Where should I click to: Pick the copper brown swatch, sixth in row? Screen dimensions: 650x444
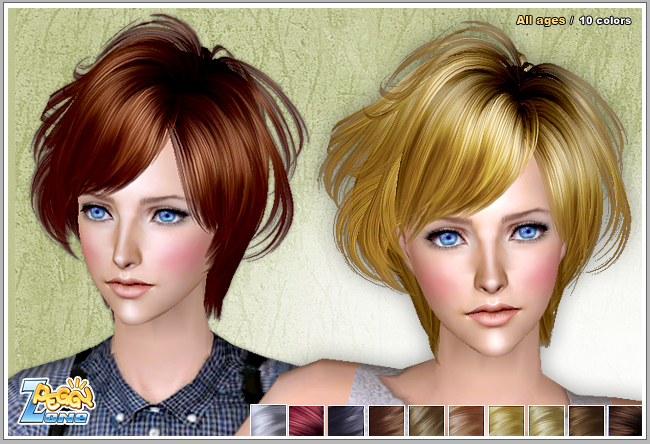click(x=466, y=419)
